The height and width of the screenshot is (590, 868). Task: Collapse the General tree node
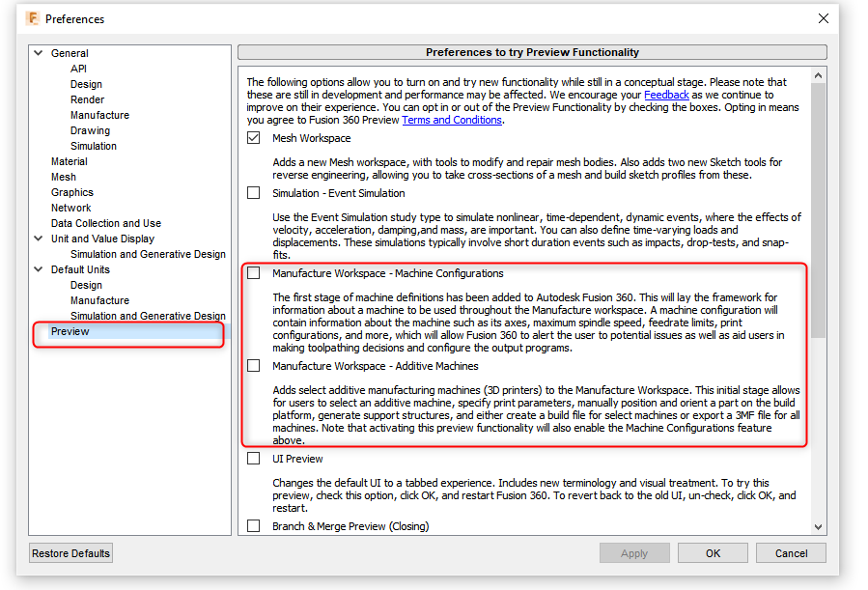point(39,53)
